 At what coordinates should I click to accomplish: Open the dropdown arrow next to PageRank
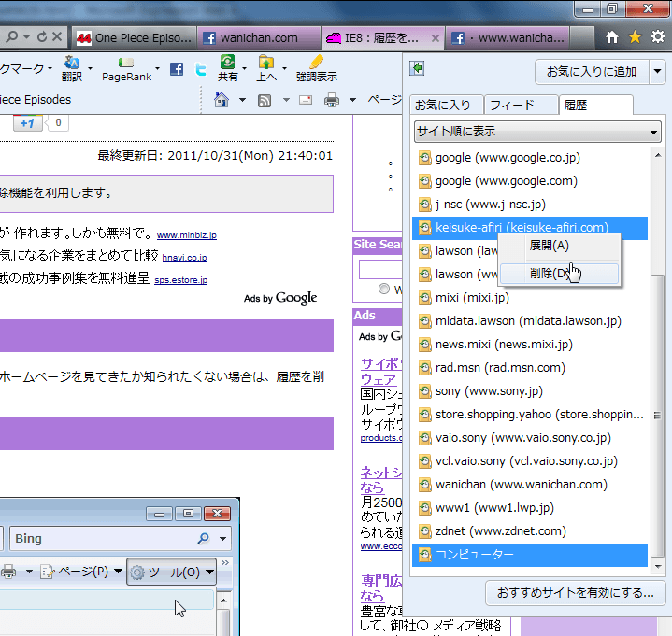(158, 68)
